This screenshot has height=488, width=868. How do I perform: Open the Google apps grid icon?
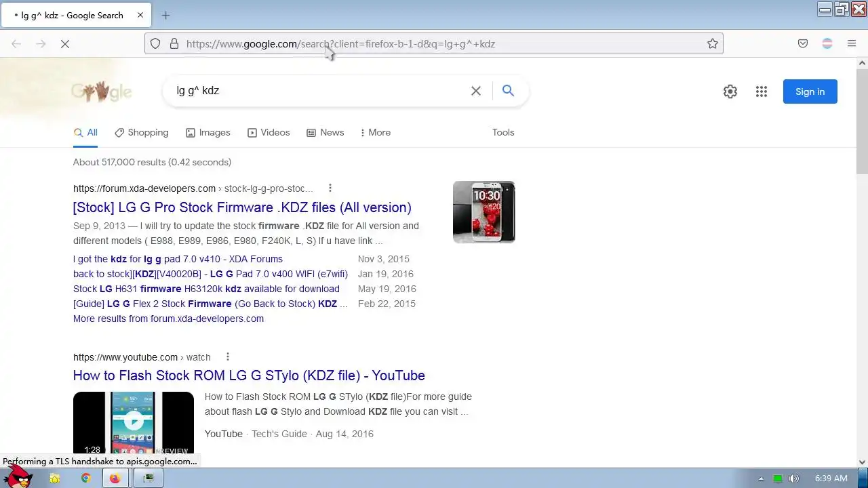[x=762, y=91]
